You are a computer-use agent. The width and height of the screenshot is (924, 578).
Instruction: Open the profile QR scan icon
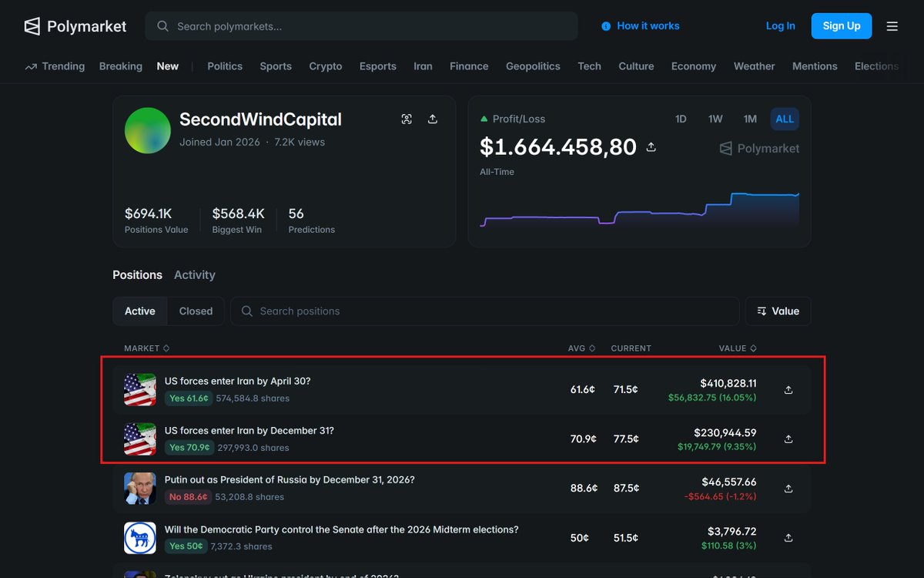coord(407,119)
